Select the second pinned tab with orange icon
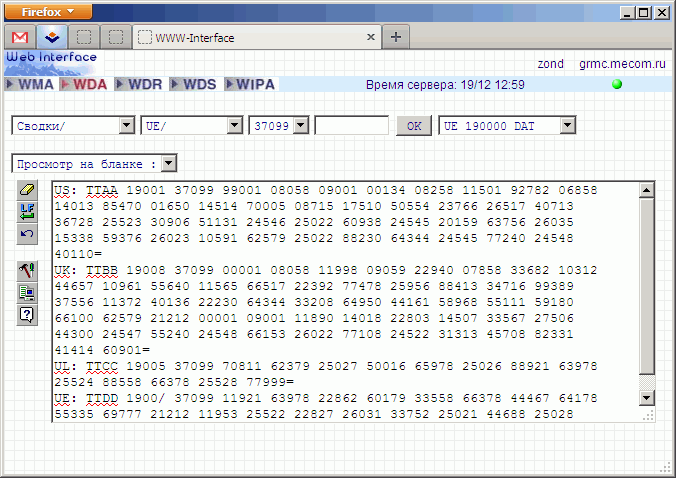The image size is (676, 478). [52, 37]
